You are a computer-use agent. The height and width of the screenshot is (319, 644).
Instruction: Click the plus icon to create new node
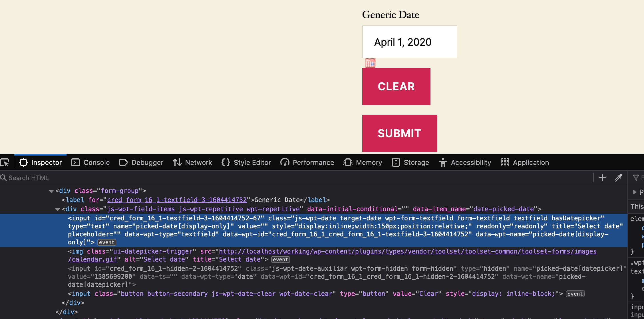(602, 178)
